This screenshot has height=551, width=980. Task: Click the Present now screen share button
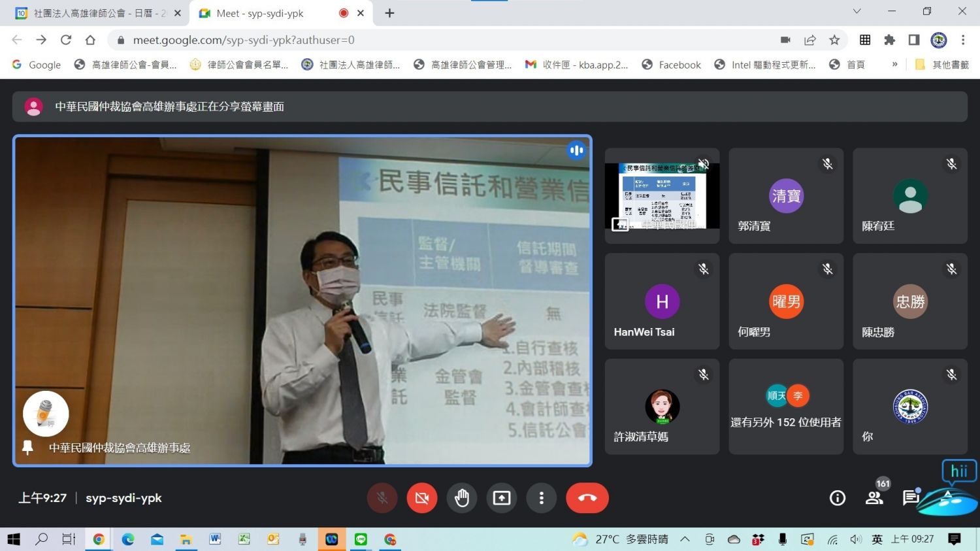(x=502, y=498)
